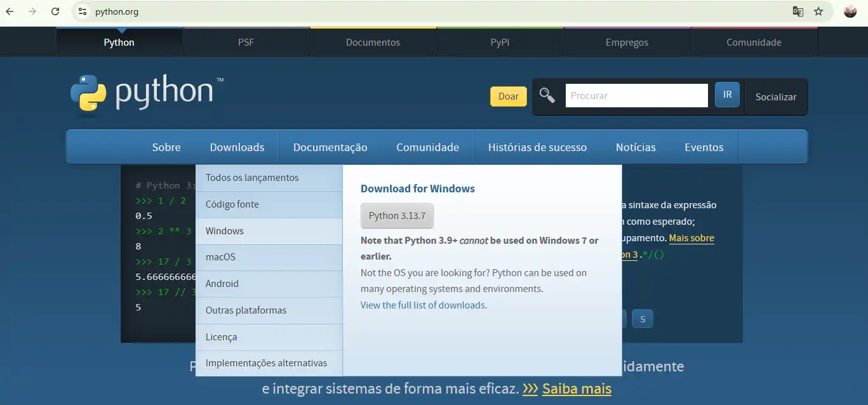Go back using the browser back arrow
The image size is (868, 405).
point(10,11)
